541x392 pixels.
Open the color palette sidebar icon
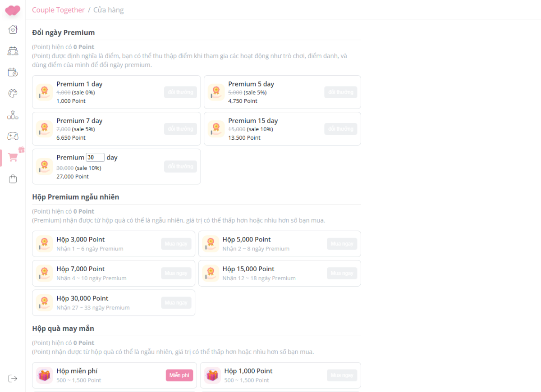pos(13,93)
